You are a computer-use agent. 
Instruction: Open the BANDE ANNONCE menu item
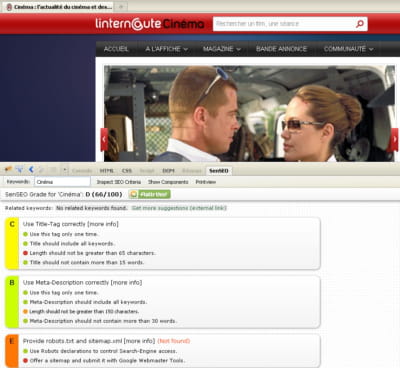tap(281, 49)
